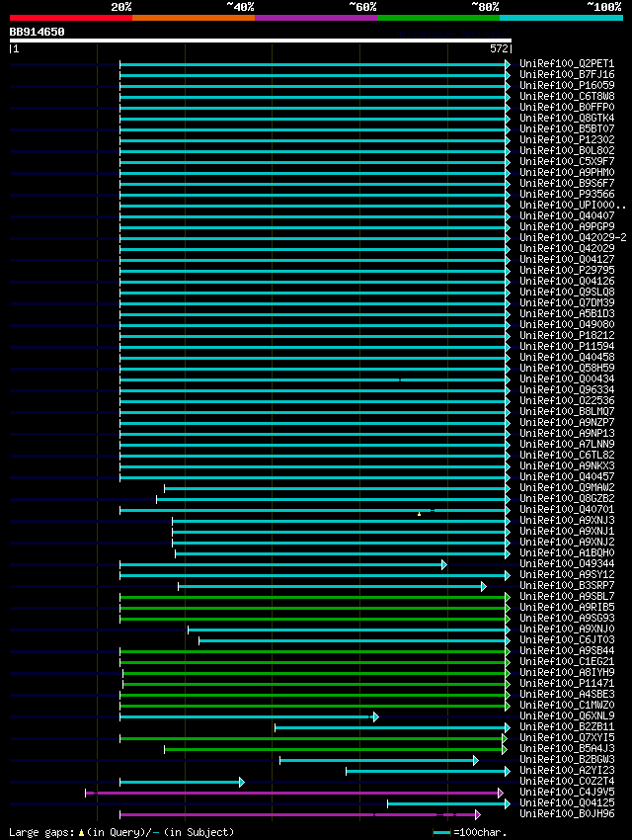Screen dimensions: 632x840
Task: Select the UniRef100_A8IYH9 label
Action: pyautogui.click(x=567, y=672)
